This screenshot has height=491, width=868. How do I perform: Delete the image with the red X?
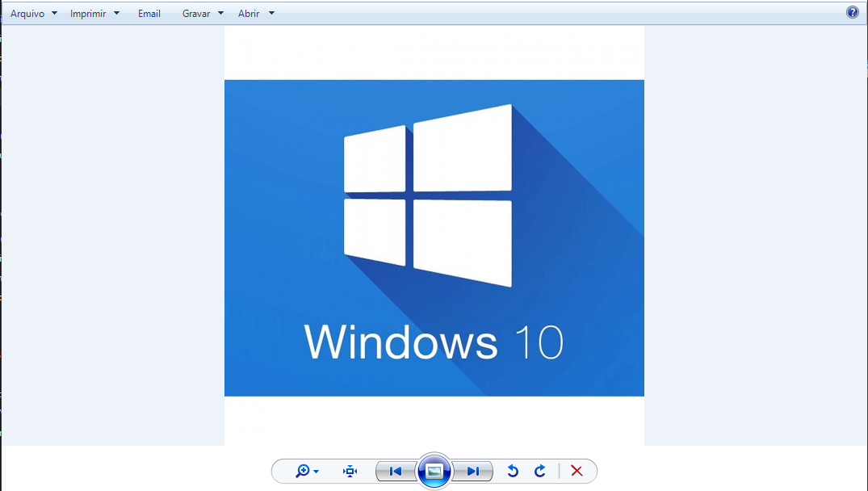coord(577,471)
